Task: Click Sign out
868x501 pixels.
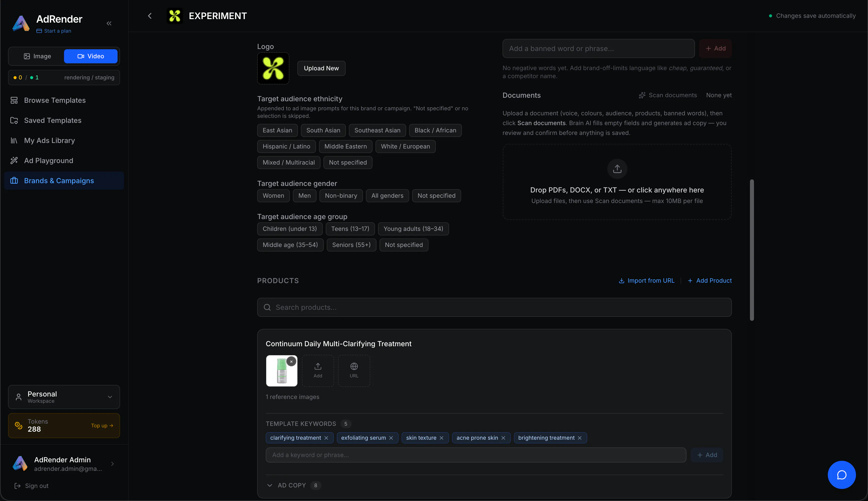Action: [x=31, y=486]
